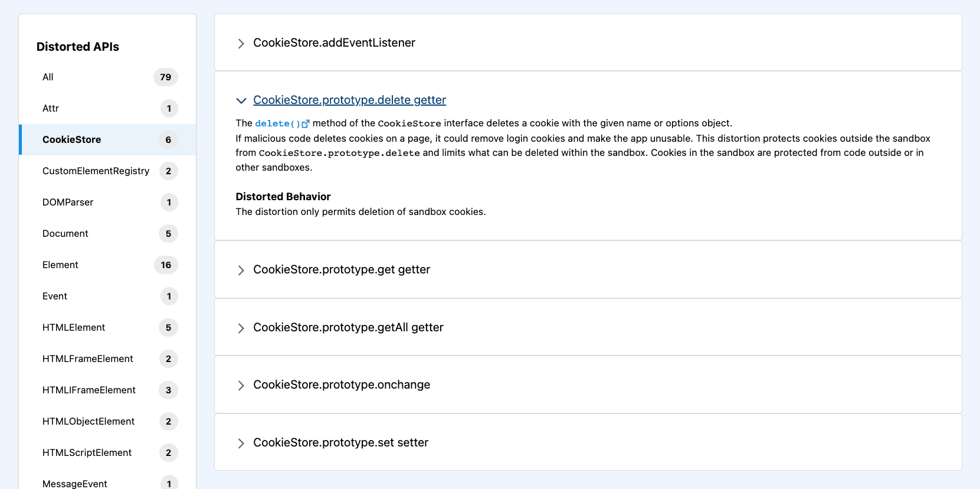Expand the CookieStore.prototype.get getter chevron
This screenshot has width=980, height=489.
[241, 270]
